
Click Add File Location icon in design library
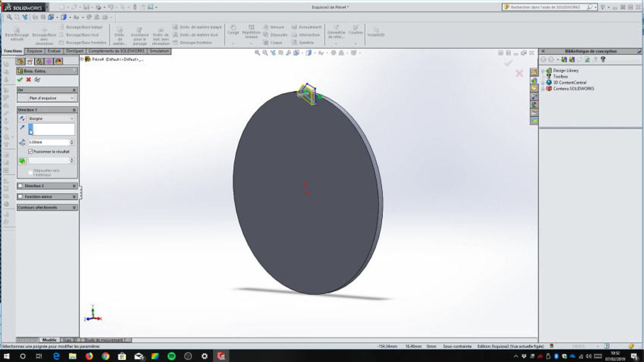[x=572, y=59]
